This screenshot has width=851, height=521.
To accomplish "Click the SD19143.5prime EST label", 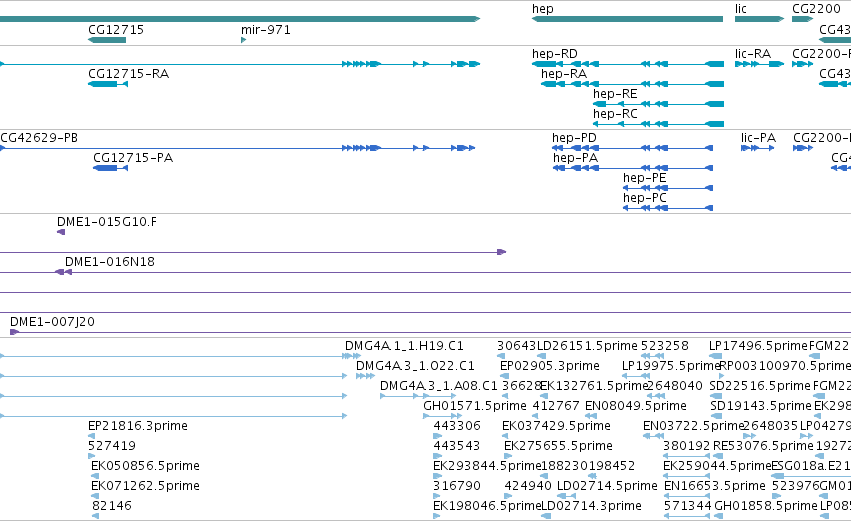I will click(x=761, y=406).
